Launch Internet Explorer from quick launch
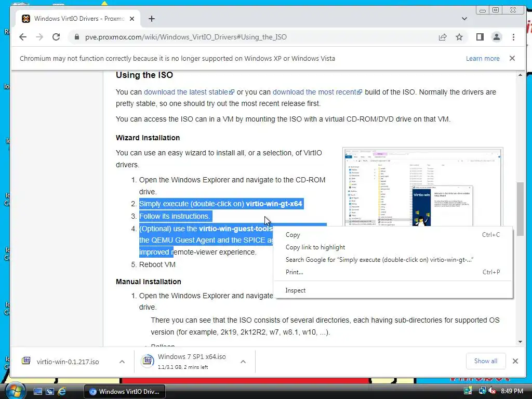 (62, 392)
